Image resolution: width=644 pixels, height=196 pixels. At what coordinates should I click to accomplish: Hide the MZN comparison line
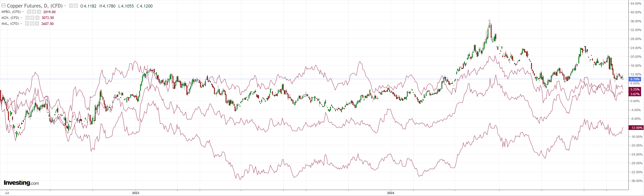27,18
